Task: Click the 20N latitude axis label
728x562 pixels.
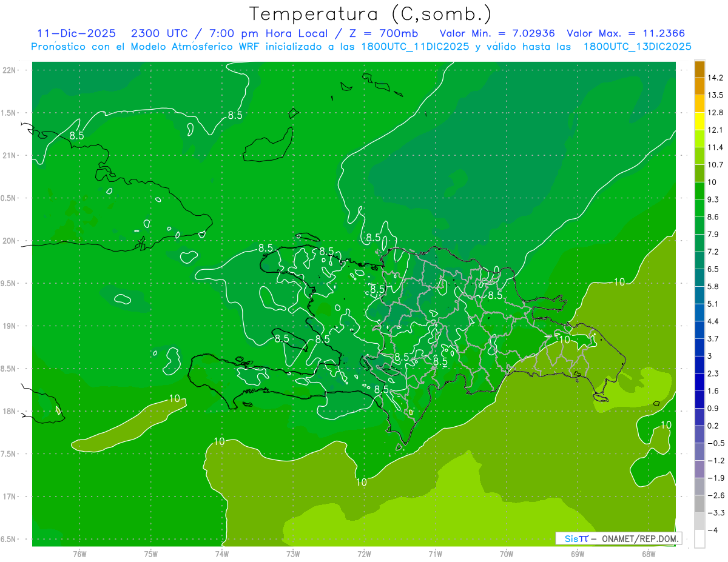Action: (x=9, y=241)
